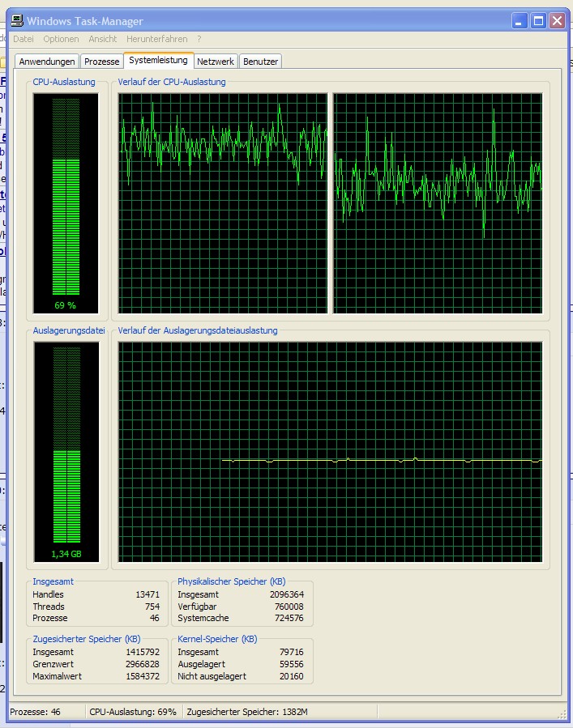The image size is (573, 728).
Task: Click the Zugesicherter Speicher (KB) group label
Action: click(x=87, y=639)
